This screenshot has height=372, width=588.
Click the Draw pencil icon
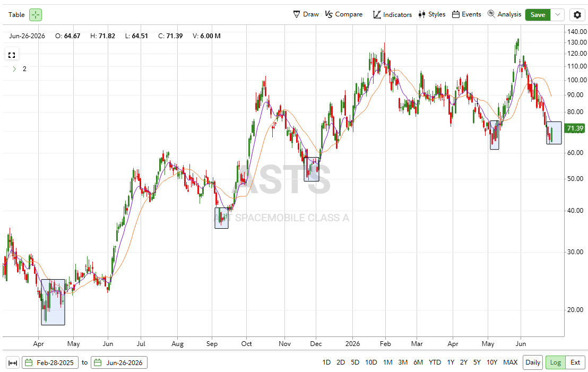tap(297, 14)
